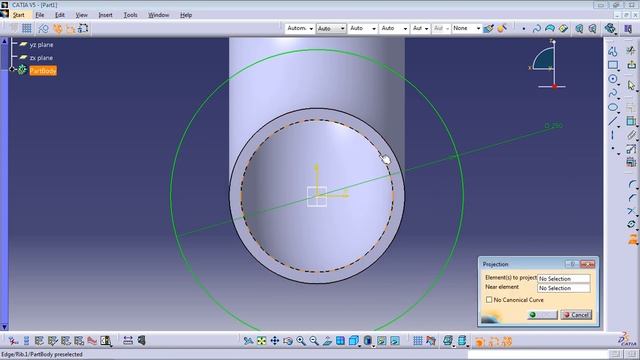The height and width of the screenshot is (360, 640).
Task: Click the Normal View icon
Action: pos(327,341)
